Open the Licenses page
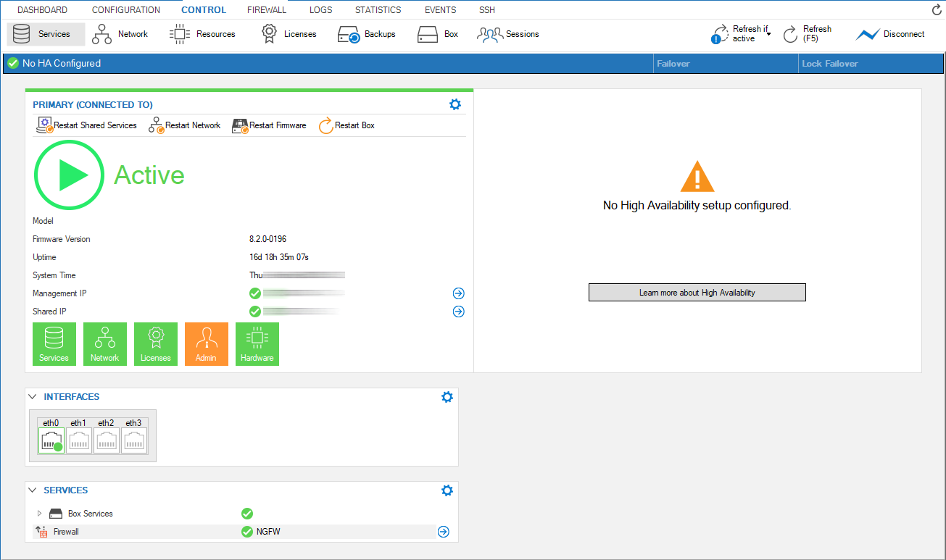Screen dimensions: 946x560 pos(289,34)
